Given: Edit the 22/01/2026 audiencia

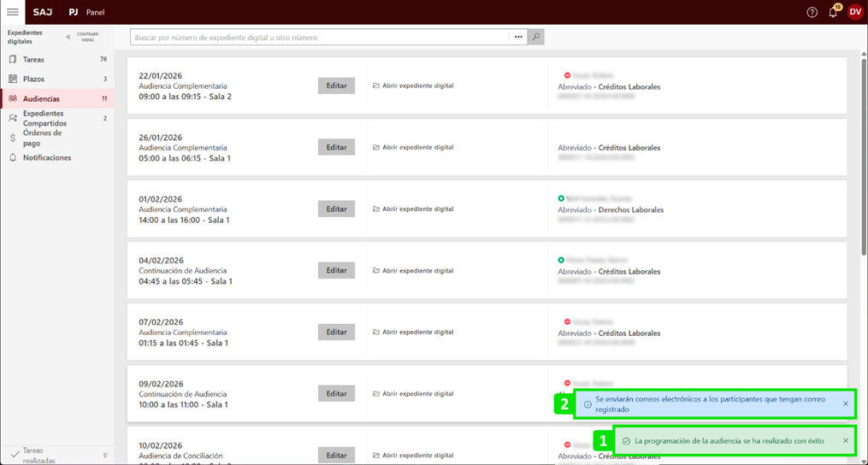Looking at the screenshot, I should (336, 85).
